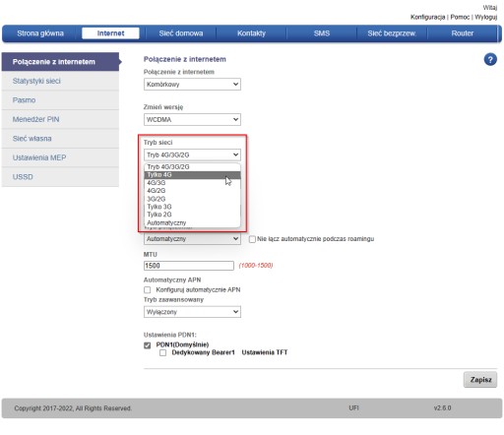Open the Tryb zaawansowany Wyłączony dropdown
Screen dimensions: 504x435
coord(192,312)
